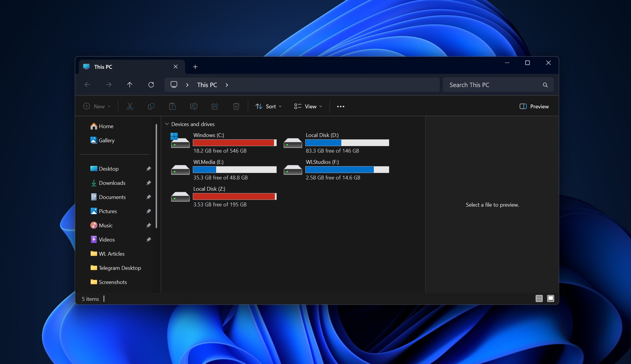Open the See more menu
631x364 pixels.
pyautogui.click(x=341, y=106)
